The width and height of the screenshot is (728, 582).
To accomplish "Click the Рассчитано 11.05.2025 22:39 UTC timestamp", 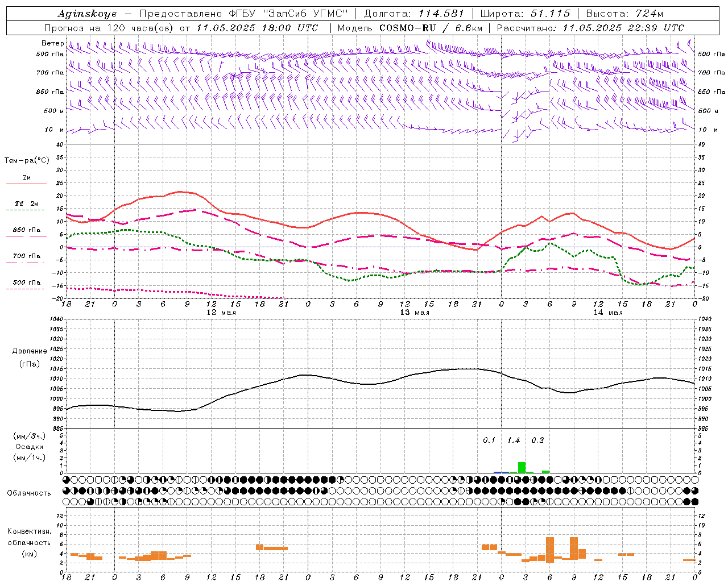I will [590, 28].
